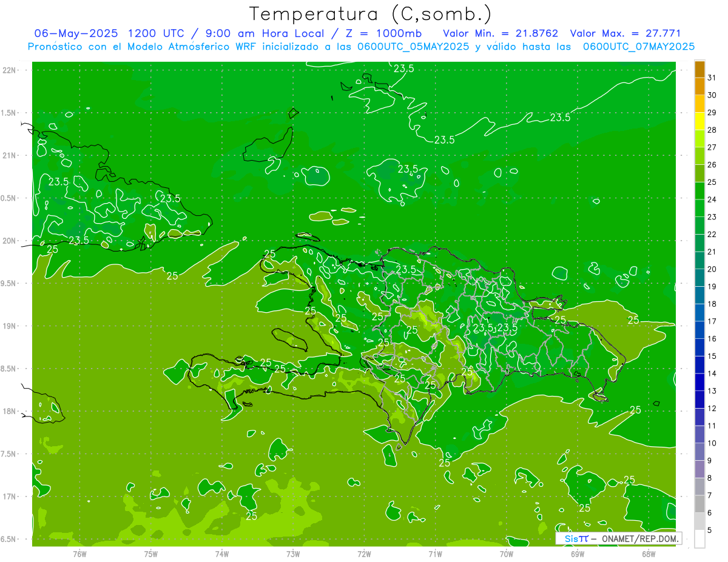The image size is (728, 562).
Task: Click the "18N" latitude axis label
Action: click(x=9, y=412)
